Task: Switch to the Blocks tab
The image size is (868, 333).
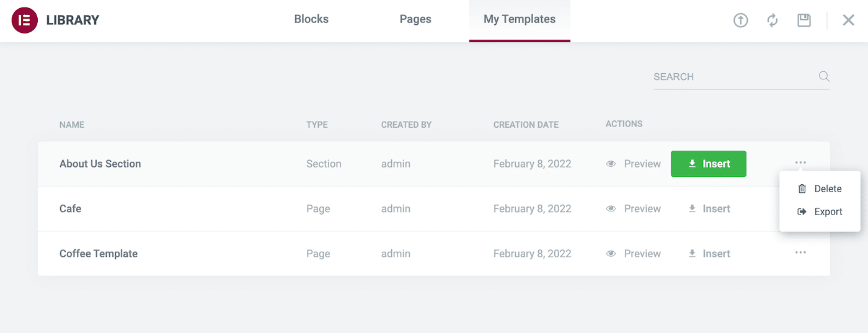Action: click(311, 19)
